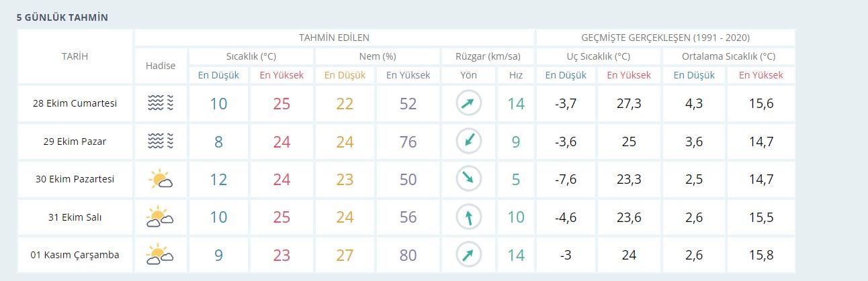Image resolution: width=868 pixels, height=281 pixels.
Task: Click the Hadise column header
Action: (x=161, y=66)
